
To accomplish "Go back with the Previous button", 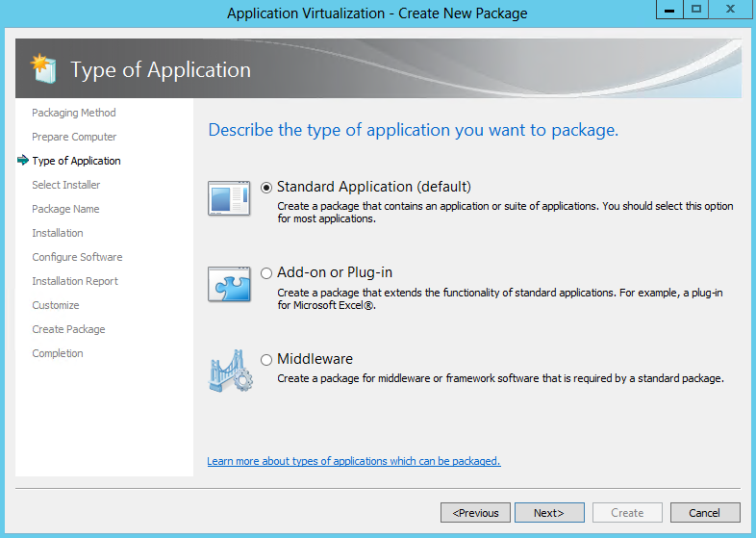I will (x=475, y=512).
